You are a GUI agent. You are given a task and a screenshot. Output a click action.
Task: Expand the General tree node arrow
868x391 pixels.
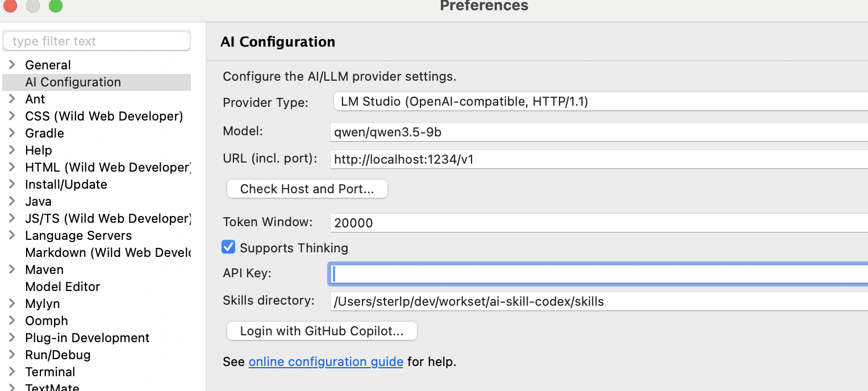(x=12, y=65)
